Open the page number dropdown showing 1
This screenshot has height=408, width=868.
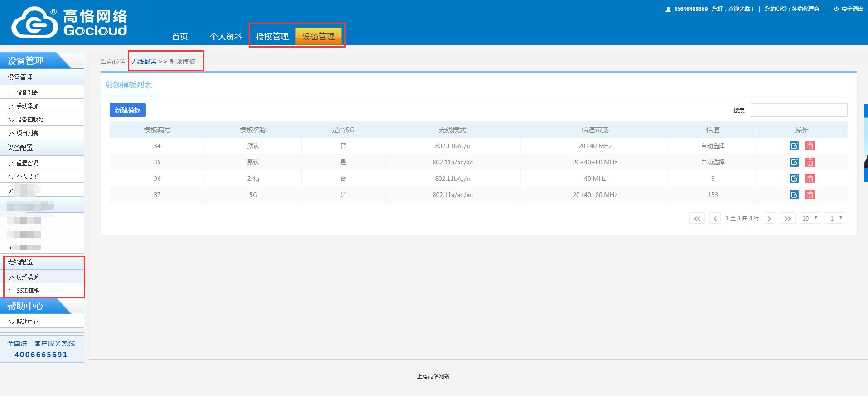coord(835,218)
